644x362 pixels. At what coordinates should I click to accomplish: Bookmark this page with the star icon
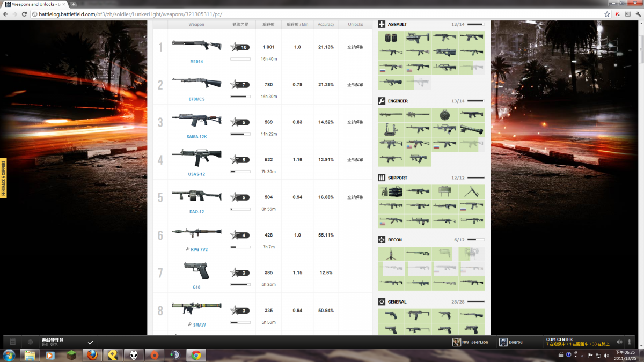[x=607, y=14]
